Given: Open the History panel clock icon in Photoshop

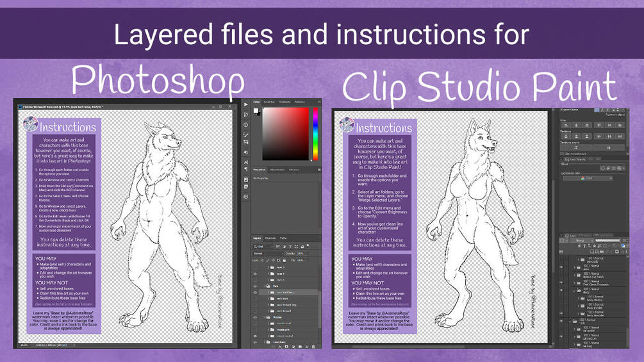Looking at the screenshot, I should [x=245, y=125].
